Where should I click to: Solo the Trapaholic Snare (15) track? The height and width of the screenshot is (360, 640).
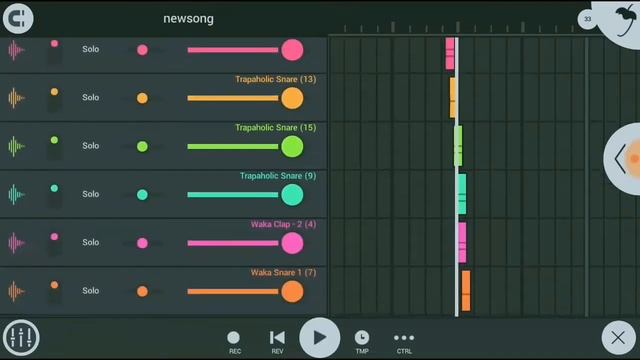(91, 146)
